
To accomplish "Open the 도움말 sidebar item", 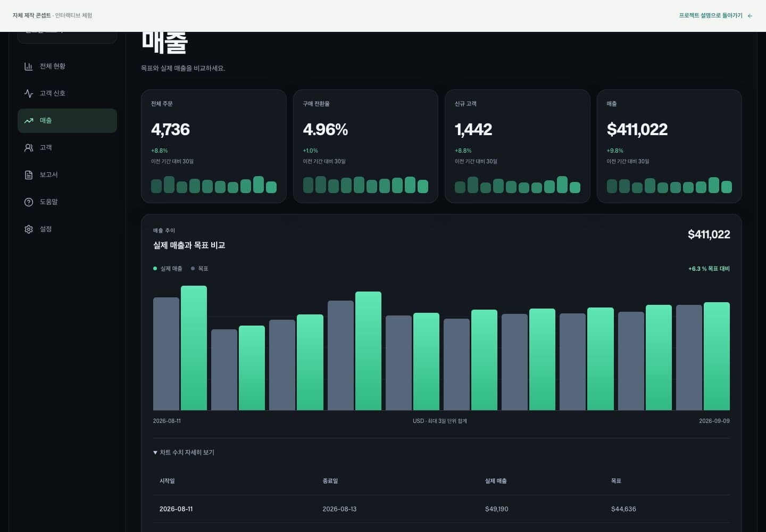I will [x=67, y=202].
